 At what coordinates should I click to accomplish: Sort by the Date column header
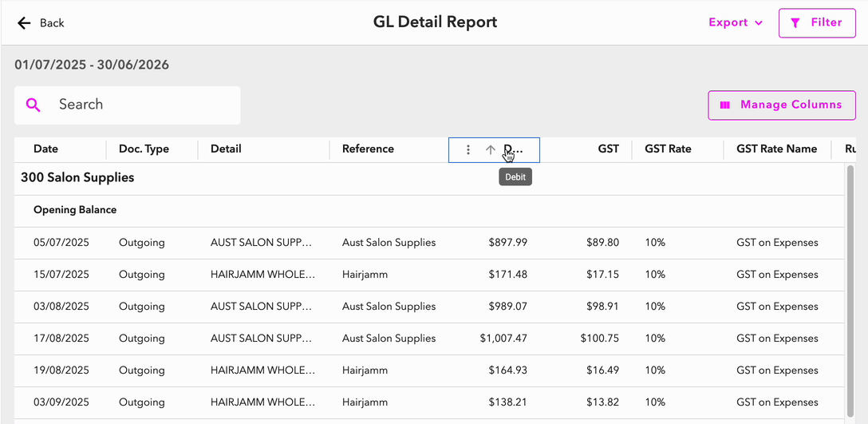(46, 149)
